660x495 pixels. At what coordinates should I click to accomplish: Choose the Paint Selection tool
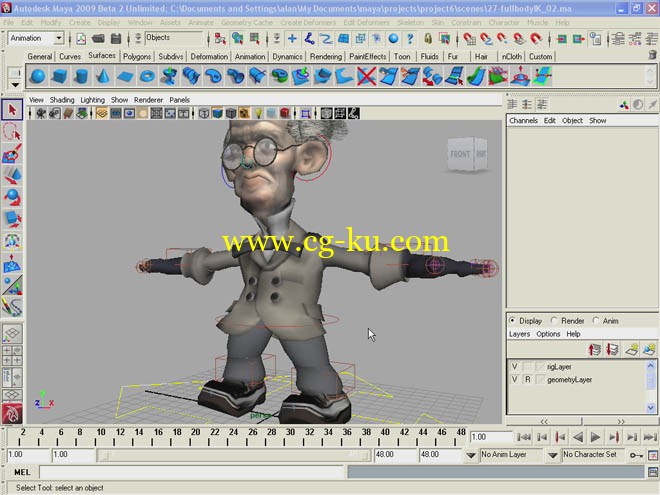12,153
